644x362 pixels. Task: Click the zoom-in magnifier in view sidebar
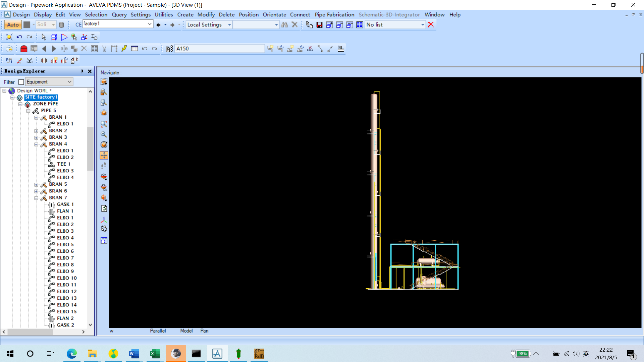[104, 134]
